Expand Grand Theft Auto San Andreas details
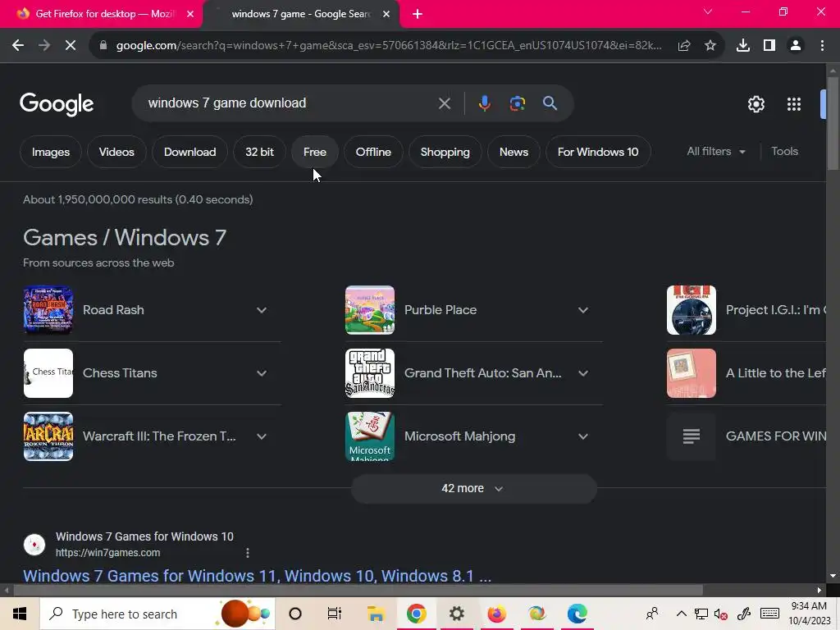This screenshot has height=630, width=840. 583,373
